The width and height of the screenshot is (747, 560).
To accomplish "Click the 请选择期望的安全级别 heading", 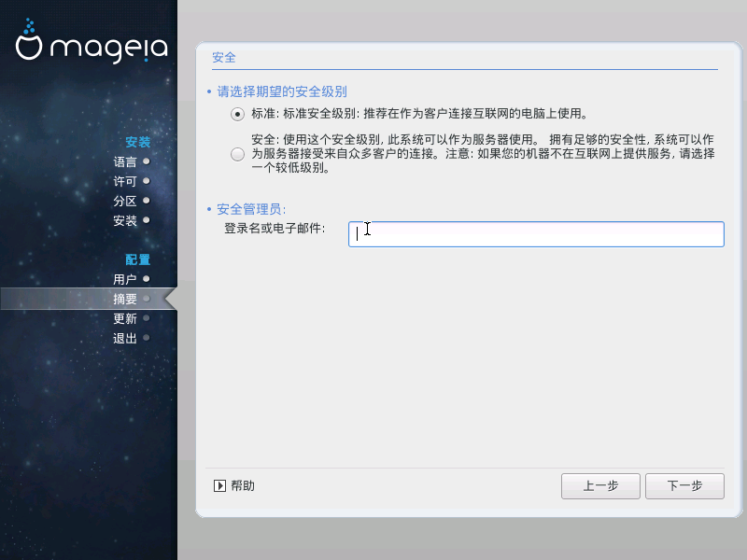I will (282, 91).
